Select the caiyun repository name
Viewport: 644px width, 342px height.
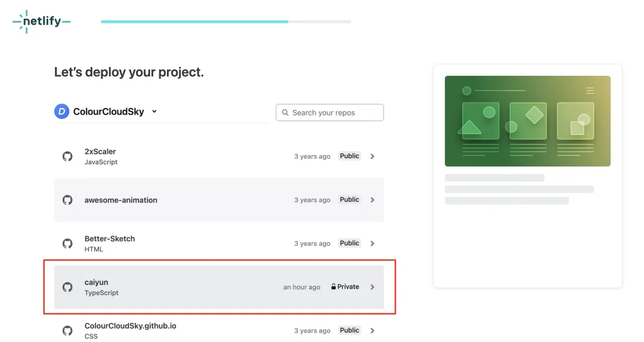[x=96, y=282]
